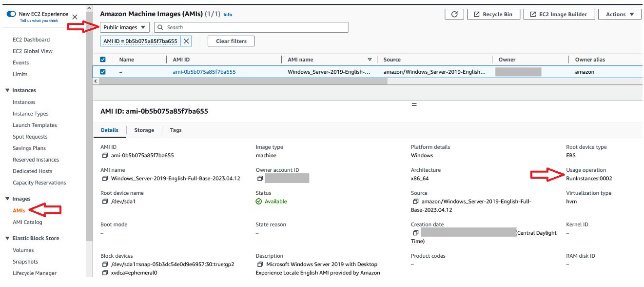Click the left scroll arrow of table
The image size is (644, 287).
pyautogui.click(x=95, y=81)
